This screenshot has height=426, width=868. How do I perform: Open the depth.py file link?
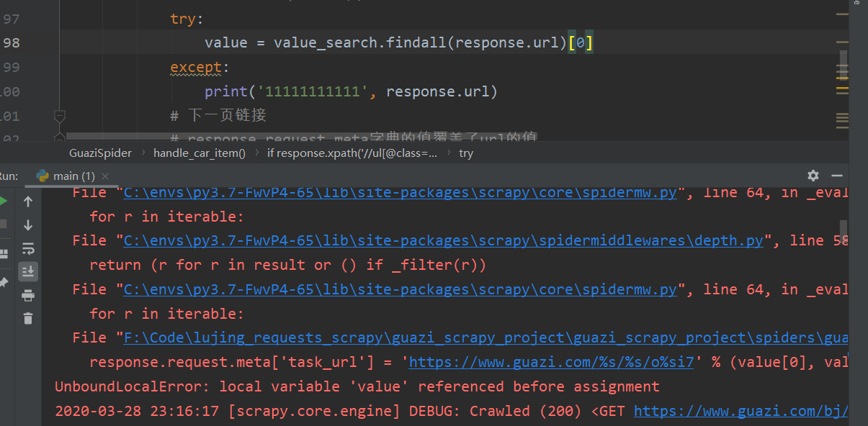pyautogui.click(x=443, y=240)
